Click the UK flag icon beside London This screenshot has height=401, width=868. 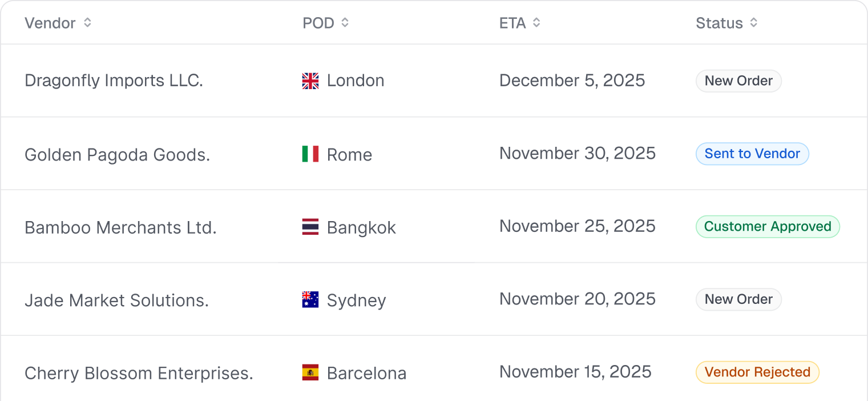pos(310,81)
